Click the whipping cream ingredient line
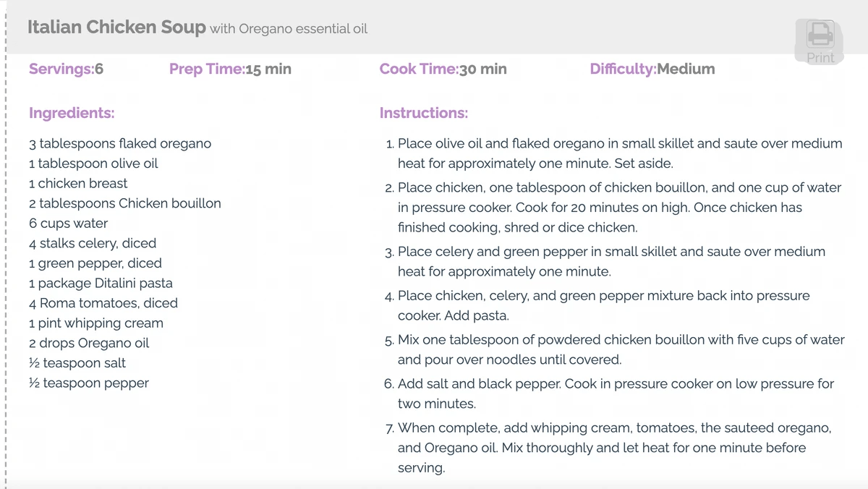The height and width of the screenshot is (489, 868). (x=96, y=323)
